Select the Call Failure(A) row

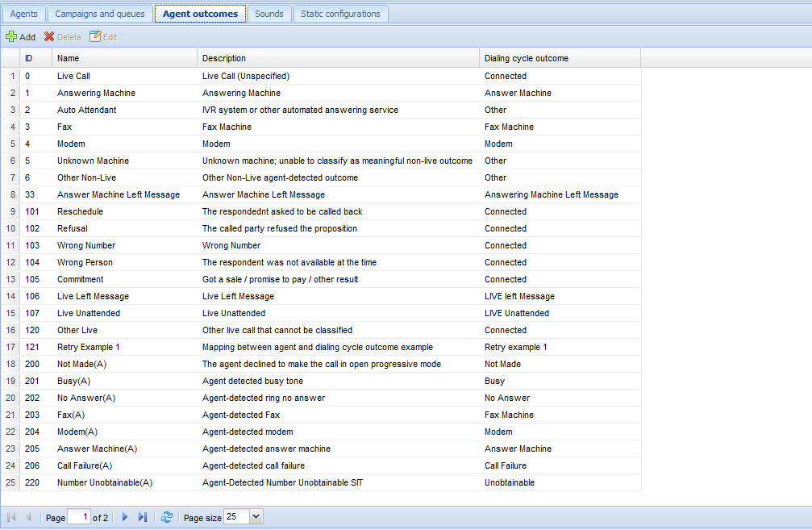click(x=321, y=465)
